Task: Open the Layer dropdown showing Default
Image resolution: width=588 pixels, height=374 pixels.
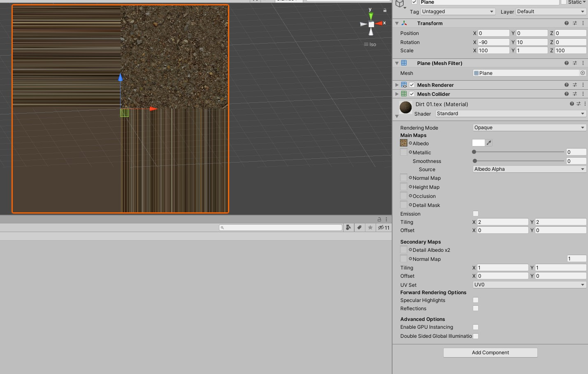Action: pos(551,12)
